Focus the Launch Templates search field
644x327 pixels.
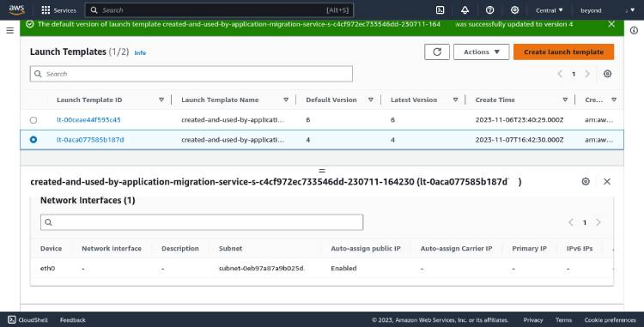[x=191, y=74]
